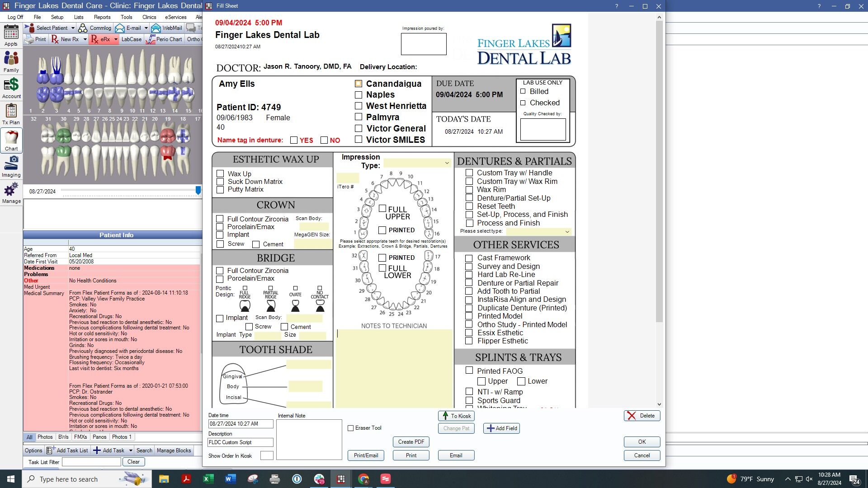Open the Family module icon
The height and width of the screenshot is (488, 868).
point(11,61)
